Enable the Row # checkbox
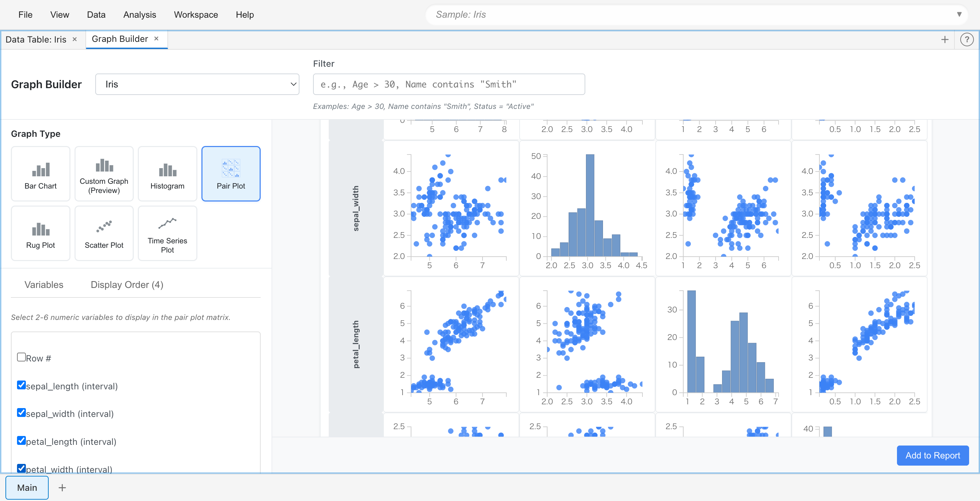The height and width of the screenshot is (501, 980). [21, 357]
